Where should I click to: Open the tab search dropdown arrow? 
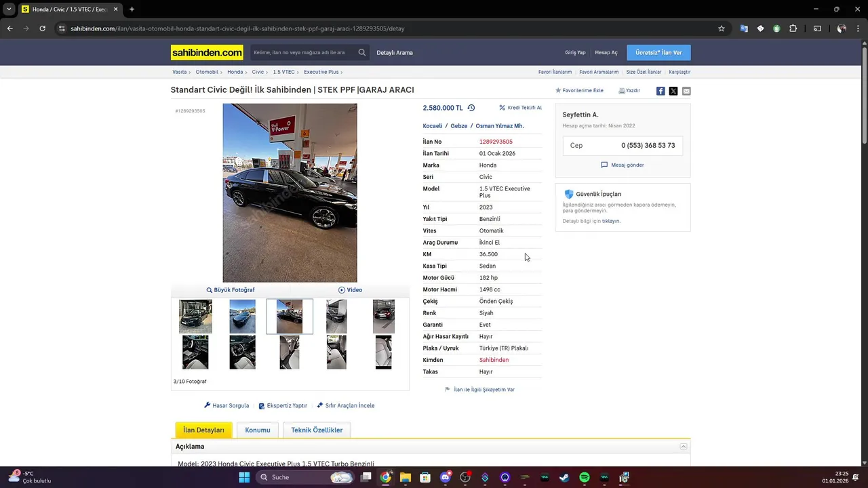pyautogui.click(x=9, y=9)
